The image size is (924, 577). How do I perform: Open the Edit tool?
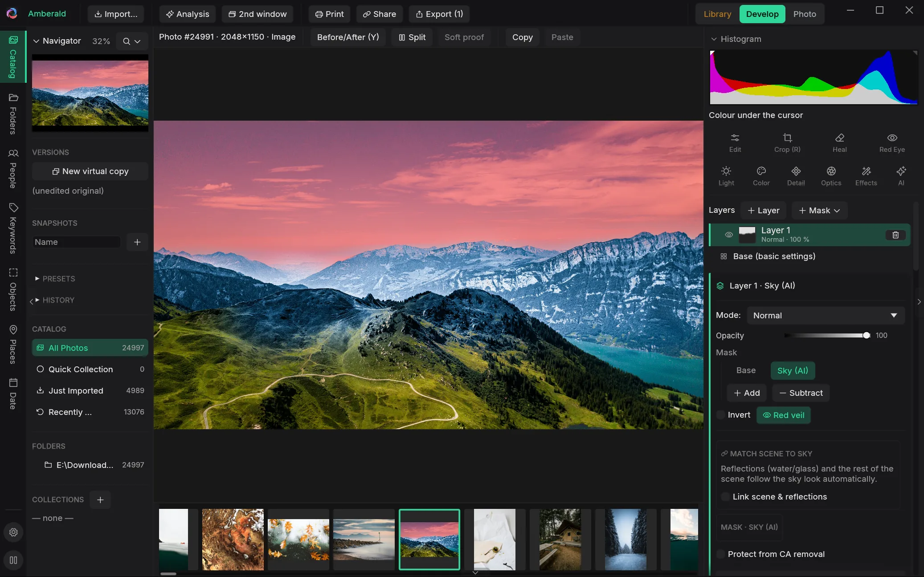point(735,142)
